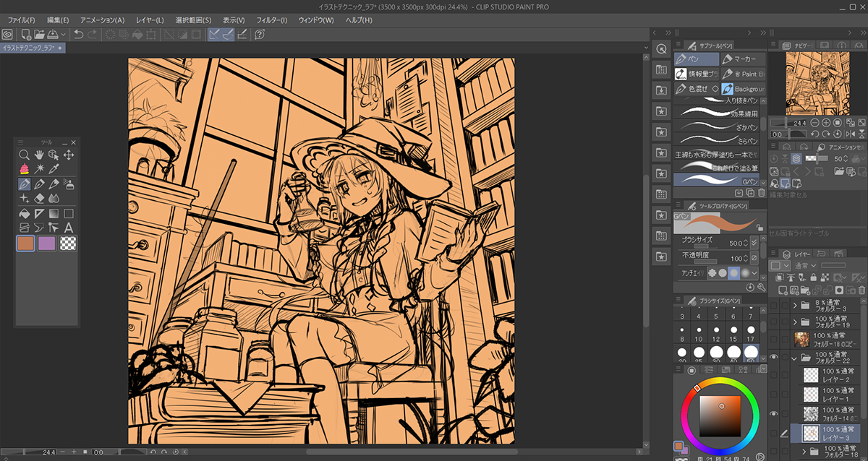
Task: Choose the Eraser tool
Action: click(x=39, y=198)
